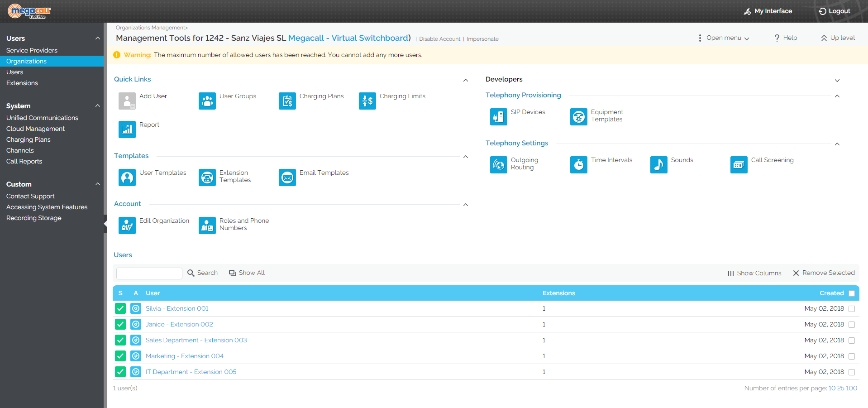Open the Call Screening icon

[739, 164]
